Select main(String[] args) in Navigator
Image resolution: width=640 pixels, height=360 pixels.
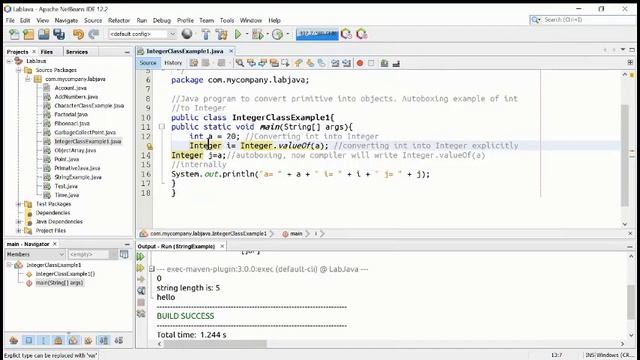pyautogui.click(x=60, y=283)
